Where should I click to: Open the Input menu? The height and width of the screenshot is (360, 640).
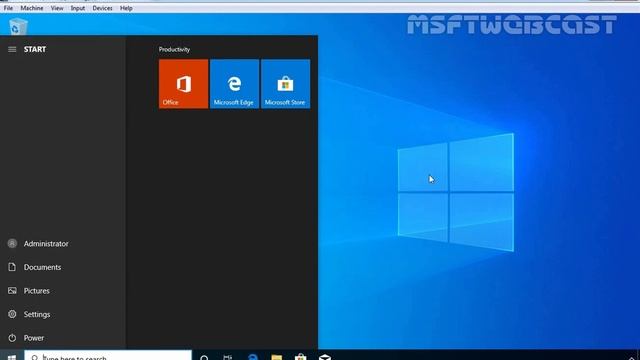(x=78, y=8)
